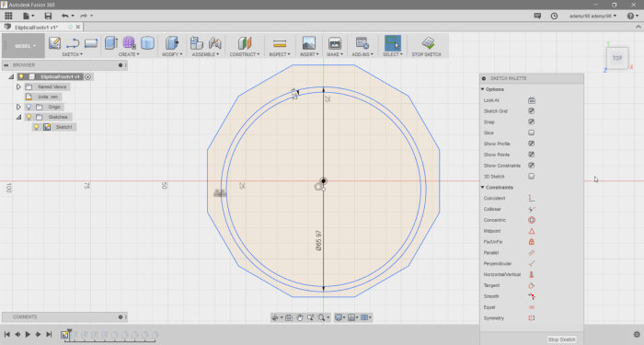Click the Add-Ins scripts icon
Image resolution: width=644 pixels, height=345 pixels.
pos(362,43)
